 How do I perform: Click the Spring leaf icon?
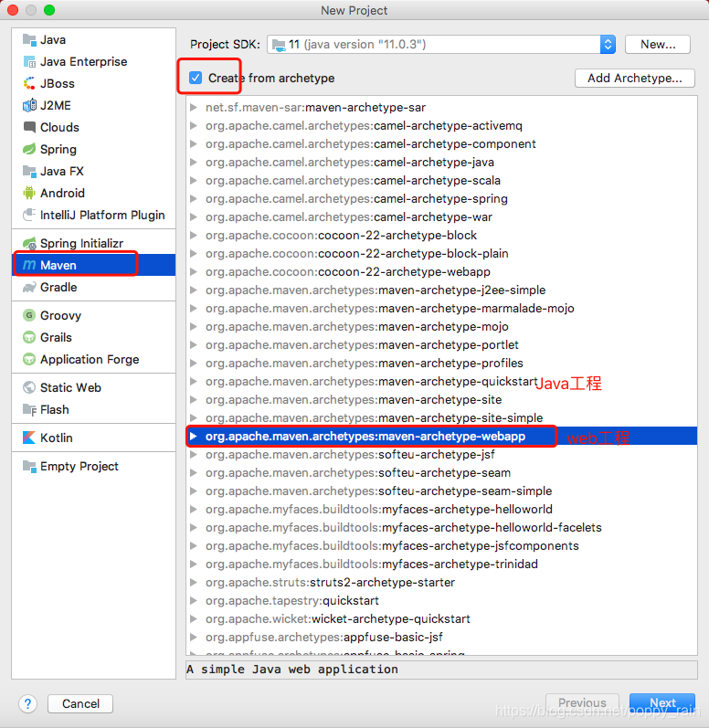(29, 149)
